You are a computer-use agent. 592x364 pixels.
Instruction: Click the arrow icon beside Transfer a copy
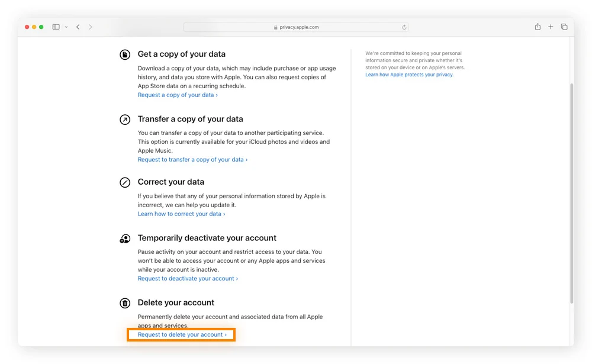[125, 120]
